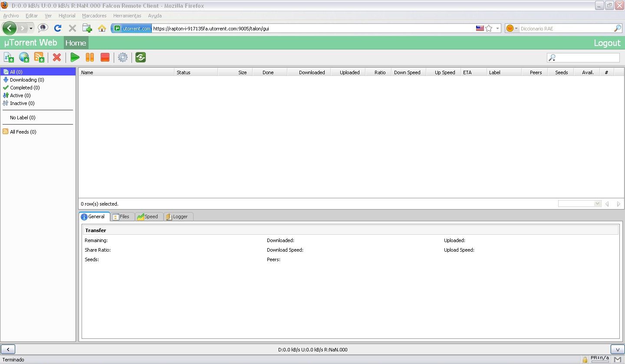Click the Firefox forward arrow button

tap(23, 28)
